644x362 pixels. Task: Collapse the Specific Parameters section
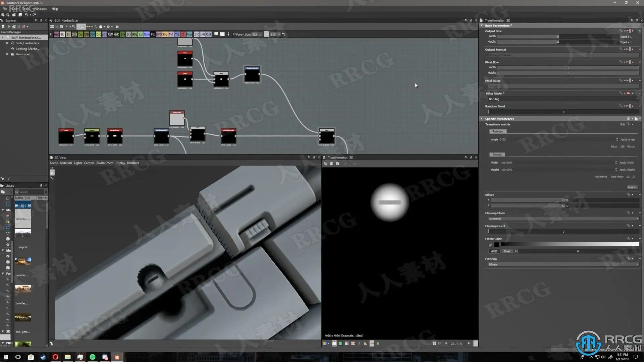click(482, 119)
